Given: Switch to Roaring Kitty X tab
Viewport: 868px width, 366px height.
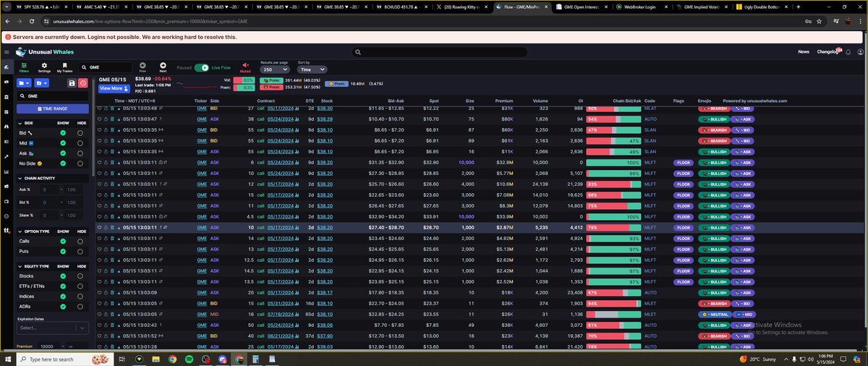Looking at the screenshot, I should [x=462, y=7].
